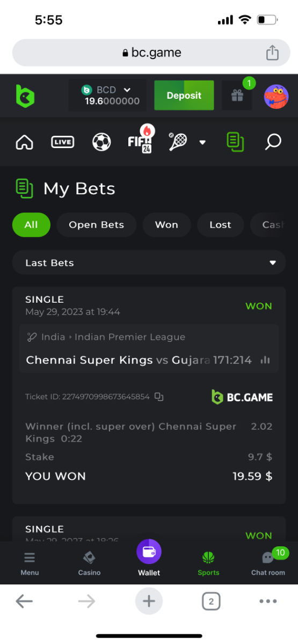Filter bets by Lost tab
This screenshot has height=644, width=298.
tap(220, 225)
